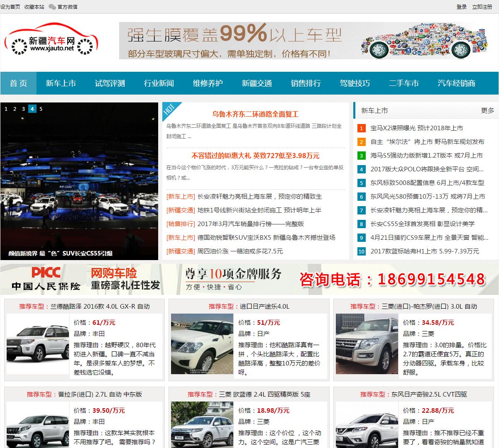
Task: Open 普拉多(进口) 2.7L 自动 中东版 title
Action: coord(100,394)
